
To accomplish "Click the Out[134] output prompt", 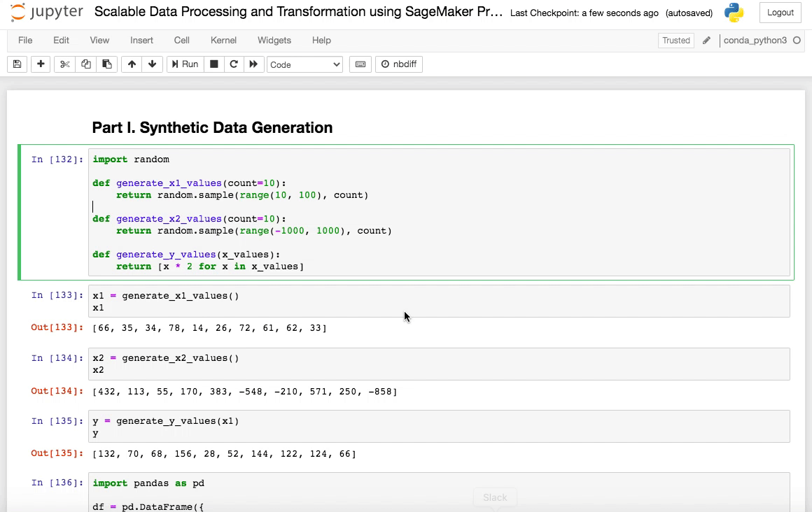I will pyautogui.click(x=57, y=391).
